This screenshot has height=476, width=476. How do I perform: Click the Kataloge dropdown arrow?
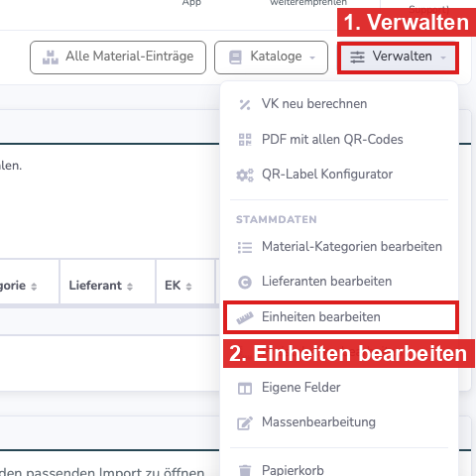tap(312, 58)
